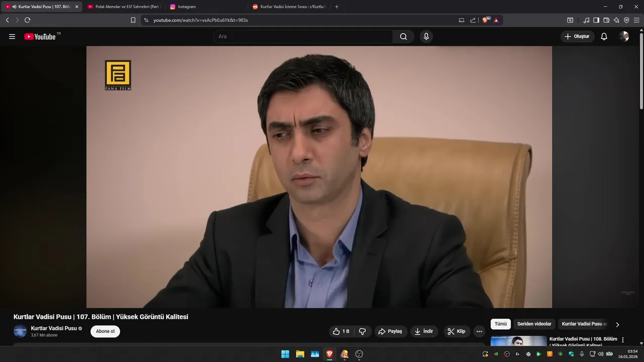Click the page vertical scrollbar thumb

(x=641, y=70)
